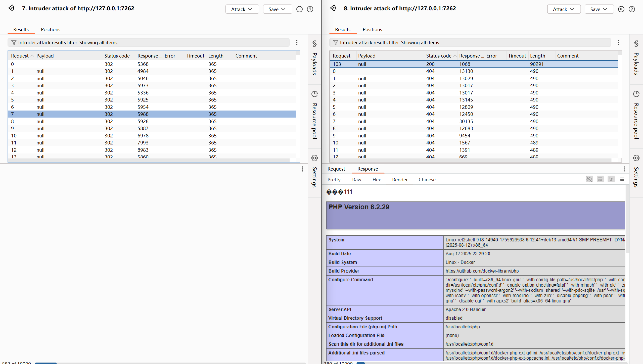This screenshot has height=364, width=643.
Task: Open three-dot options menu beside attack 7 filter
Action: 297,42
